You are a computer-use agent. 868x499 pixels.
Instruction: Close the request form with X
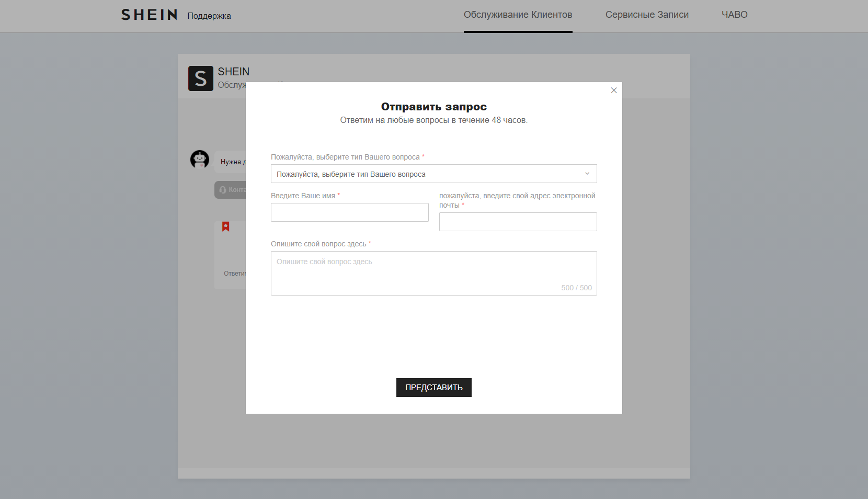pos(614,90)
